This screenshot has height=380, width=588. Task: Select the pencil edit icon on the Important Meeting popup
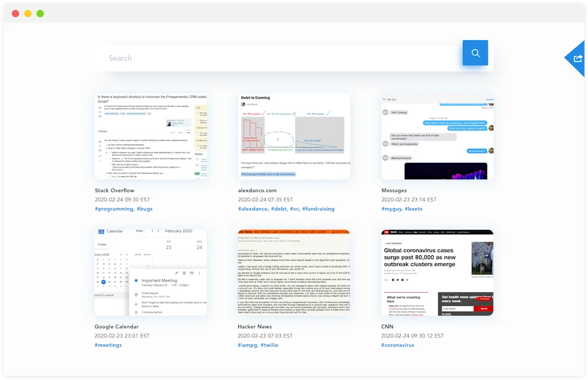pos(176,273)
